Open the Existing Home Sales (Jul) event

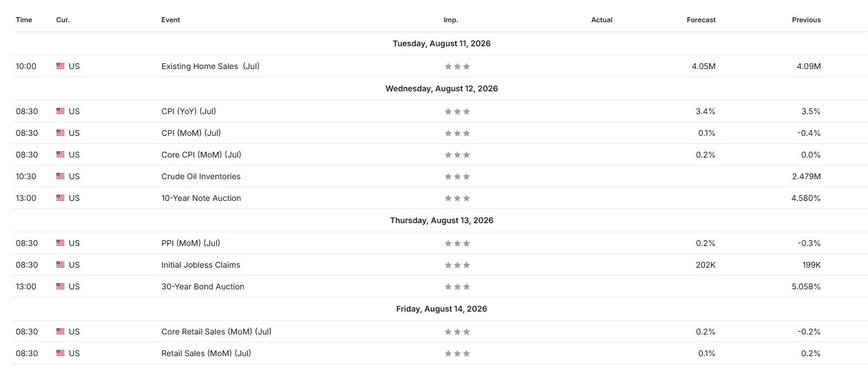click(x=210, y=66)
